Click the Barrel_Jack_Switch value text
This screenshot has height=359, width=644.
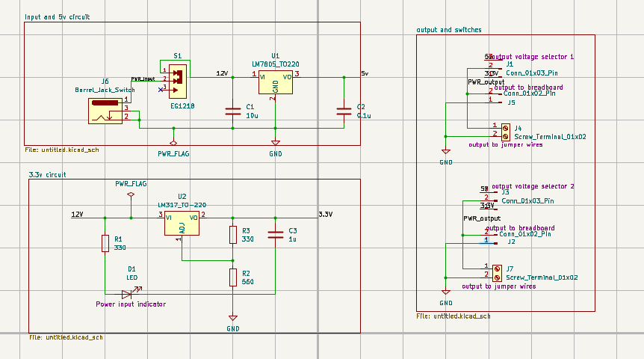(105, 90)
